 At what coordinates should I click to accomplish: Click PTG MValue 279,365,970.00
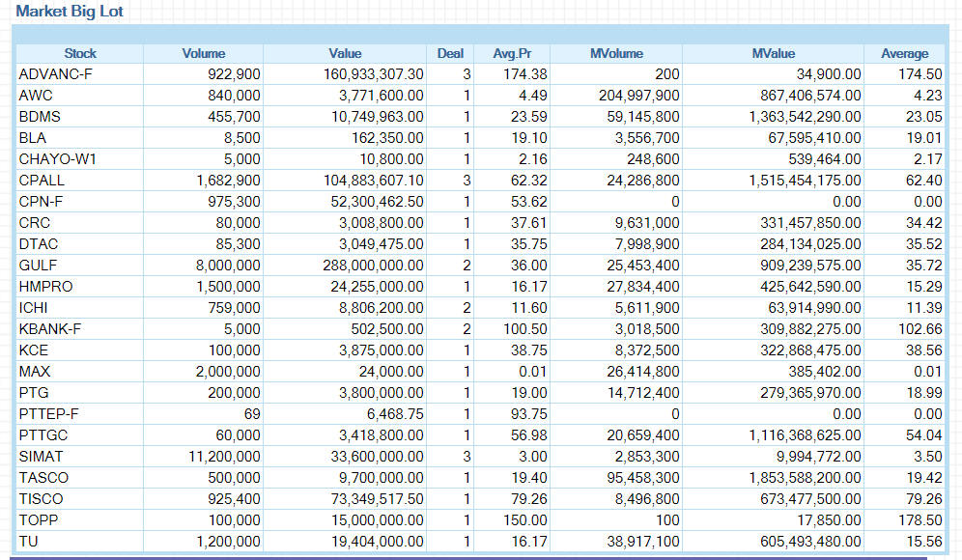(x=810, y=393)
